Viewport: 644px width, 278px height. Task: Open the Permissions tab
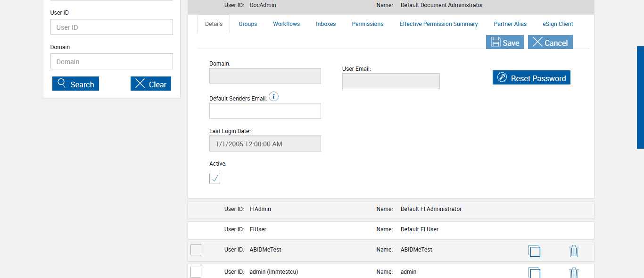coord(368,24)
